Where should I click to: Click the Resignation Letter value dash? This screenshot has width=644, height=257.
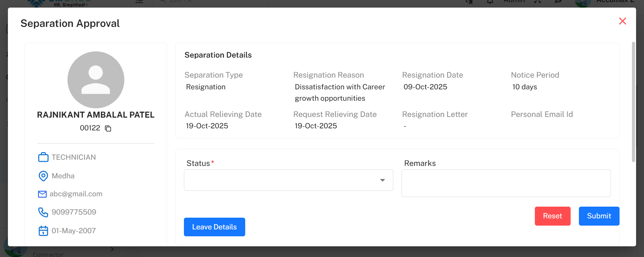[x=405, y=126]
